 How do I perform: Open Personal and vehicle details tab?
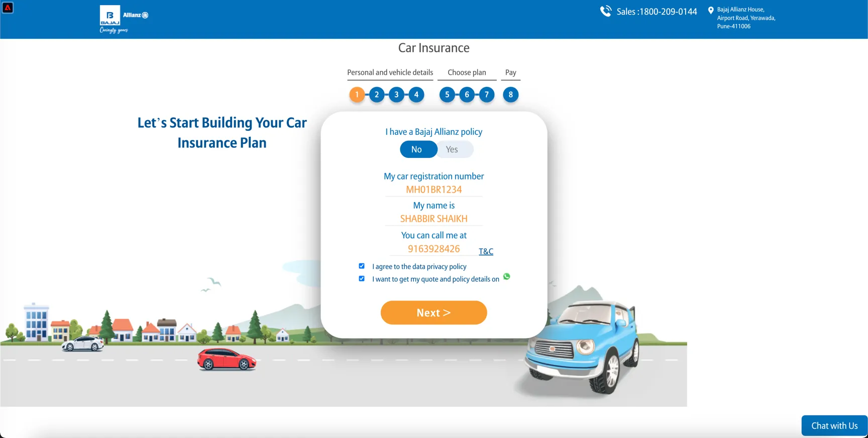pyautogui.click(x=390, y=73)
